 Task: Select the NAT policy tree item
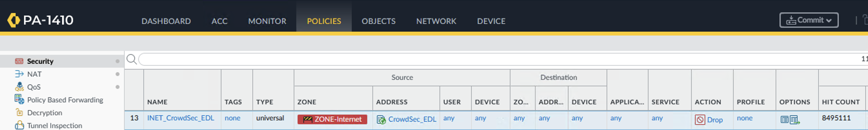tap(35, 74)
